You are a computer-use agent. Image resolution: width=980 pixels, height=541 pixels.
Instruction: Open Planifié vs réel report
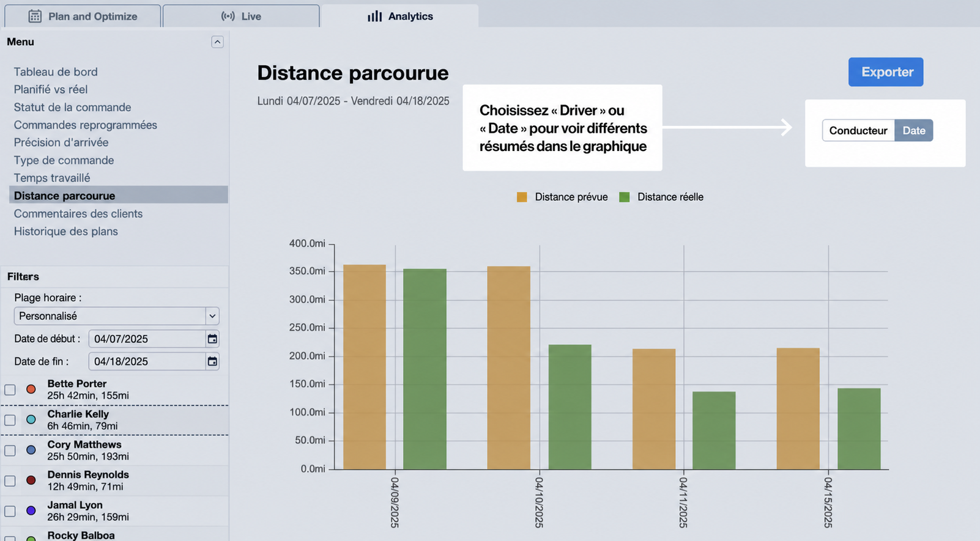pyautogui.click(x=51, y=89)
